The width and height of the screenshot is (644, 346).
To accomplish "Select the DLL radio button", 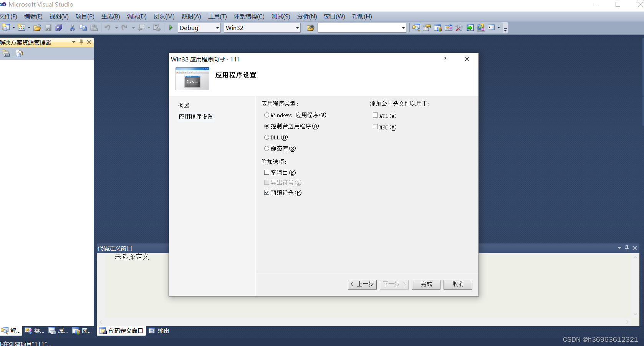I will pyautogui.click(x=267, y=137).
